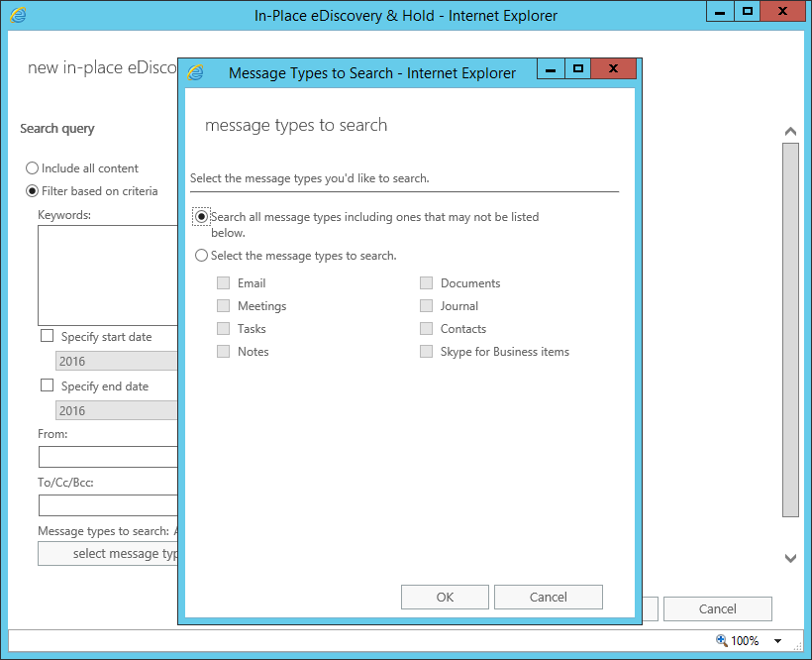Click scroll down arrow in eDiscovery window

click(x=790, y=558)
